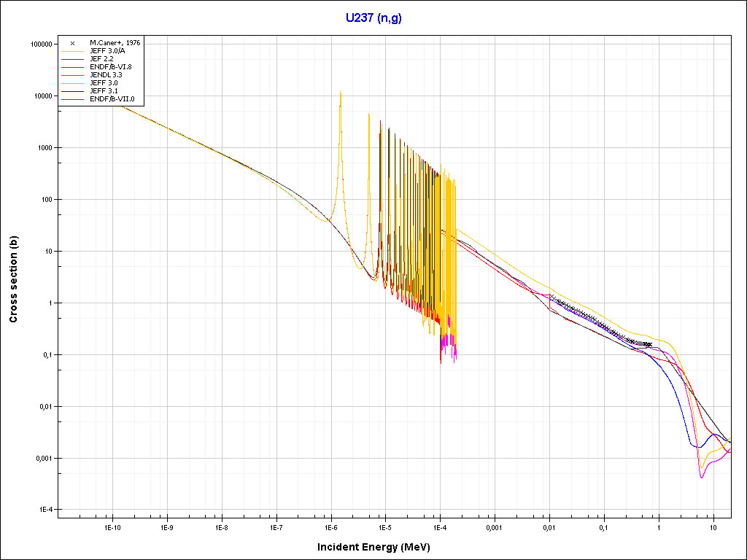Click the U237 (n,g) chart title
This screenshot has width=747, height=560.
[373, 18]
